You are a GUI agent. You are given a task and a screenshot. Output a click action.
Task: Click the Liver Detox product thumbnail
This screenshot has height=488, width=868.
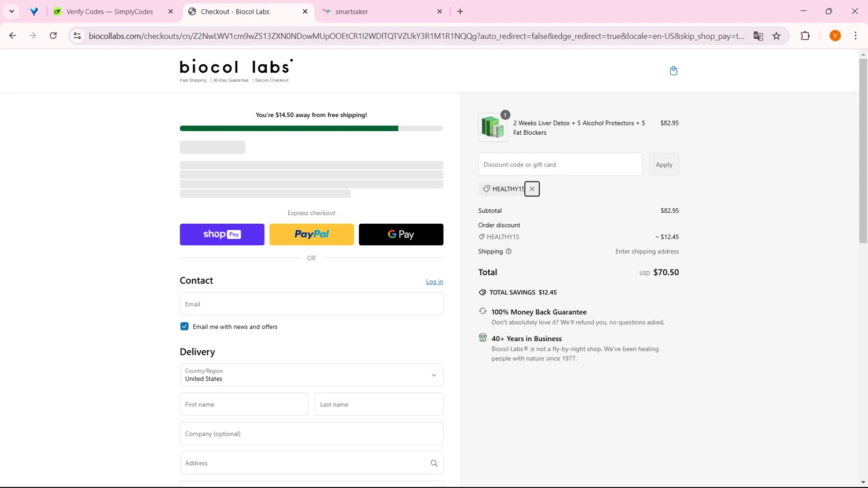pos(492,127)
